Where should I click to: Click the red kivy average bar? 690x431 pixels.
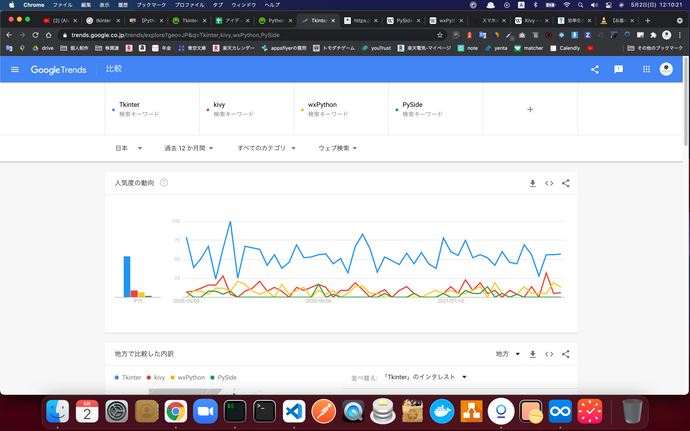tap(134, 294)
